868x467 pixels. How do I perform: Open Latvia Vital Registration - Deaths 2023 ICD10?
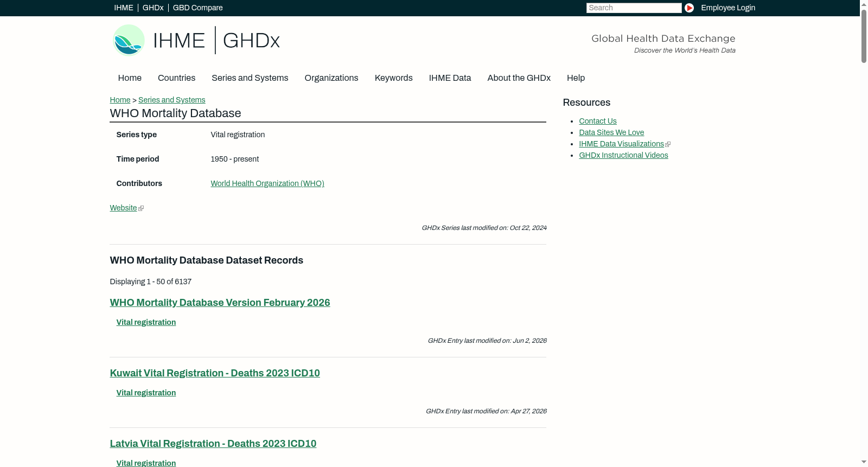point(213,444)
